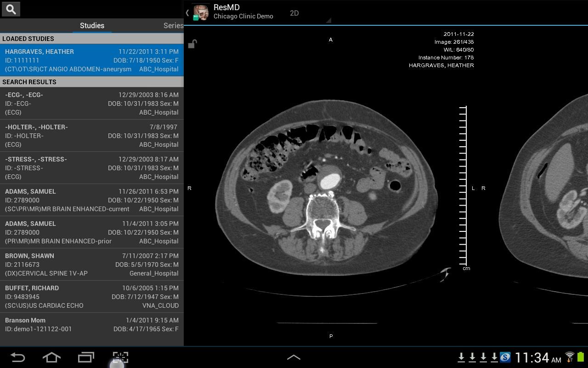Switch to the Studies tab

pyautogui.click(x=92, y=26)
